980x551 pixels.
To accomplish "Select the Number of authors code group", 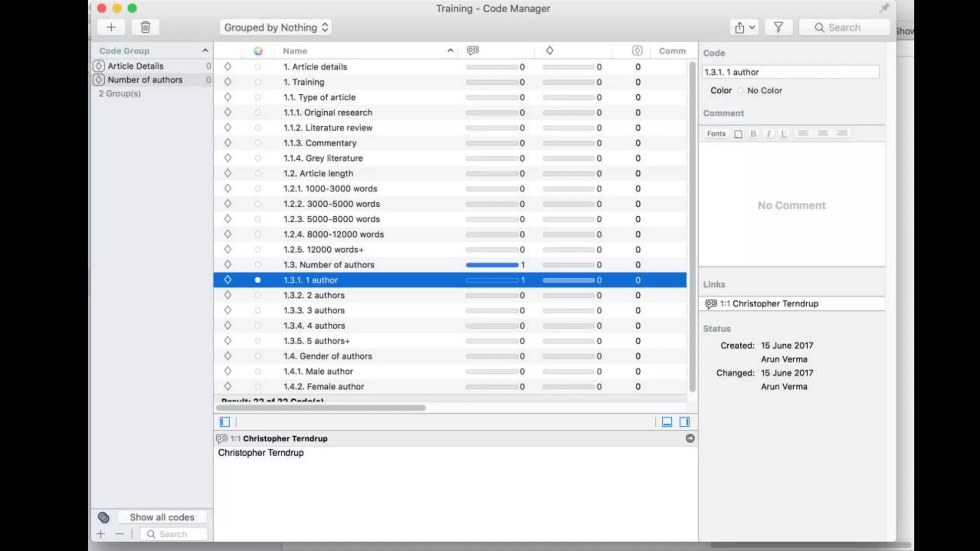I will tap(145, 80).
